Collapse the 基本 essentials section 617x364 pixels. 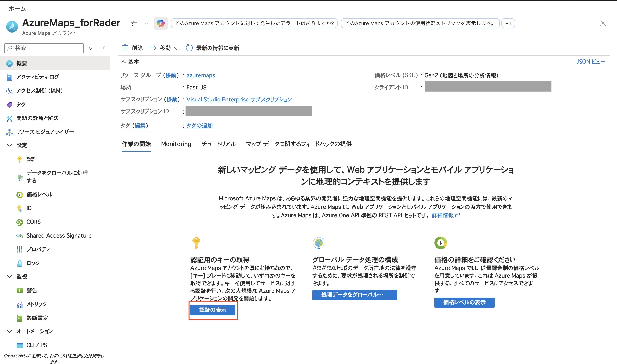coord(123,62)
